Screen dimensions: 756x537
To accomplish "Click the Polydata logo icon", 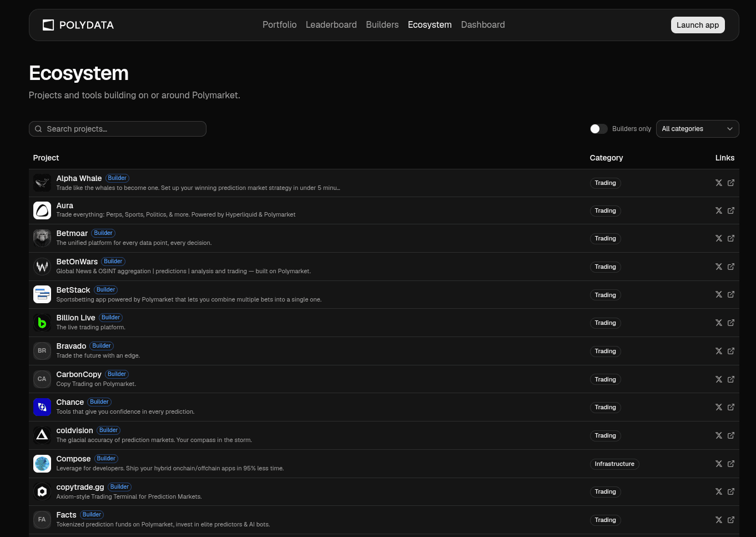I will point(48,25).
